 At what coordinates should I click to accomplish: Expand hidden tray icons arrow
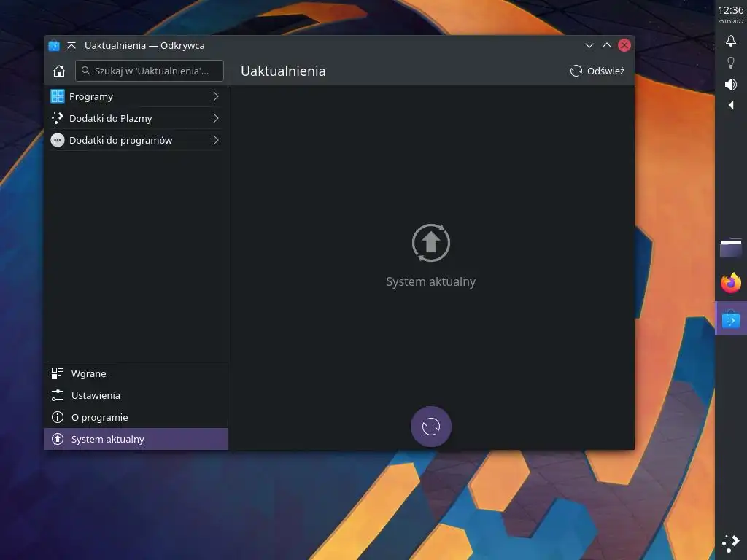(x=731, y=105)
